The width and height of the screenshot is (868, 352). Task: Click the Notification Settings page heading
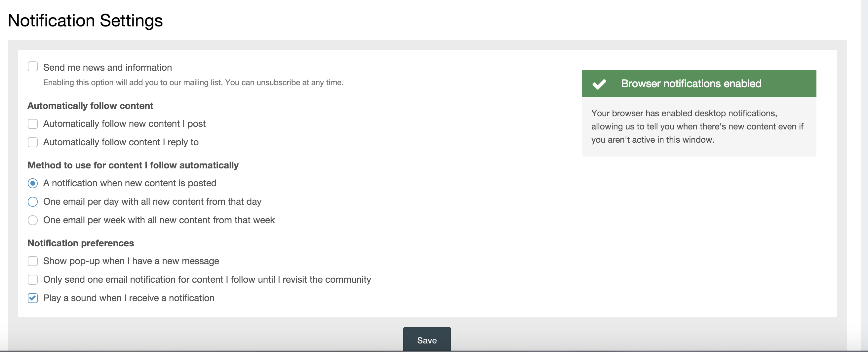(x=85, y=20)
